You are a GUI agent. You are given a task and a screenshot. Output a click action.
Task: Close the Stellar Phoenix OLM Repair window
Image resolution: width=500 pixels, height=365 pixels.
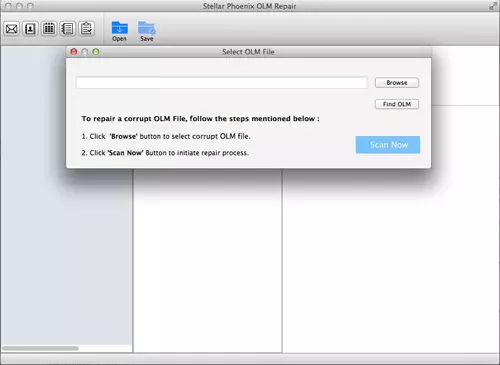point(9,6)
